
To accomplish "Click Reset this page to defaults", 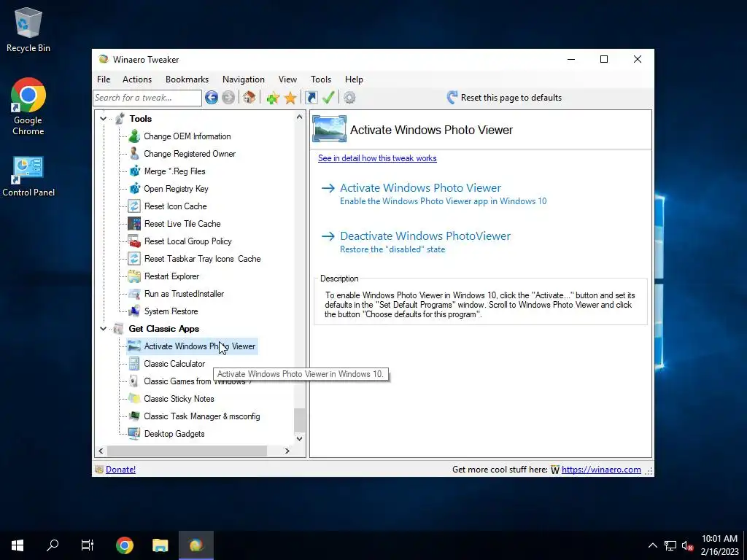I will (x=504, y=98).
